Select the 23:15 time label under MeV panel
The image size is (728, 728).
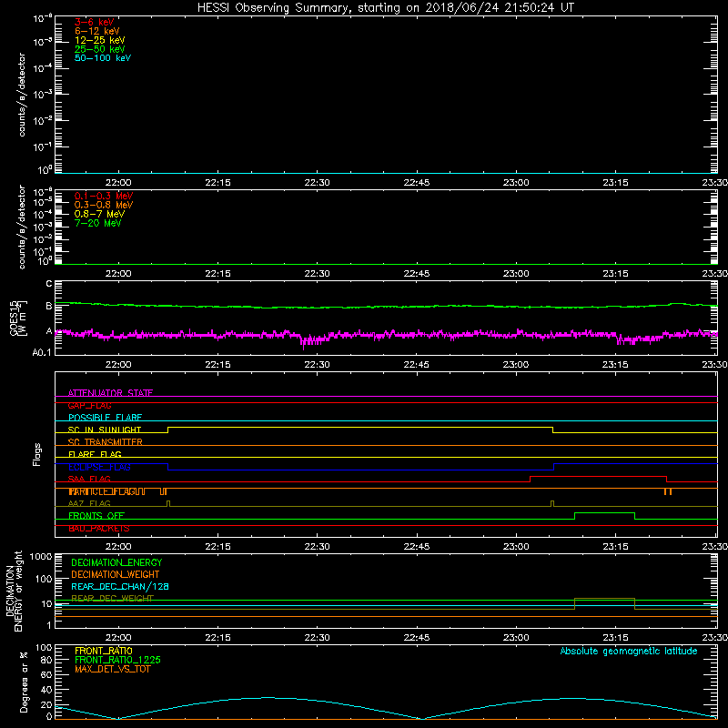615,274
